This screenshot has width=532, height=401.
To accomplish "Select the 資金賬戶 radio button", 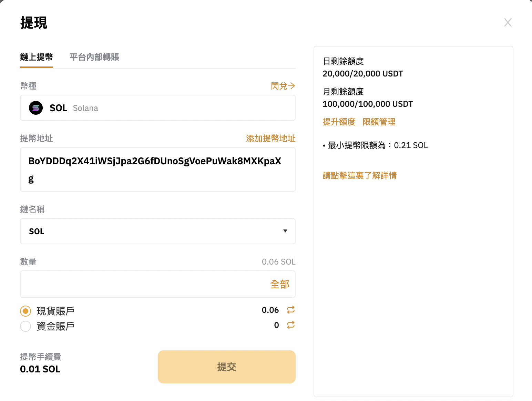I will tap(25, 326).
